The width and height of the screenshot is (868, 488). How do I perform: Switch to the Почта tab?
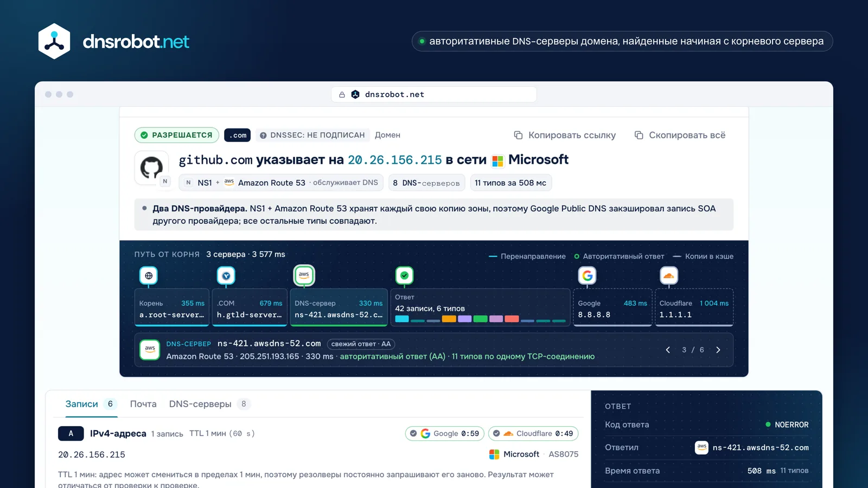point(143,404)
